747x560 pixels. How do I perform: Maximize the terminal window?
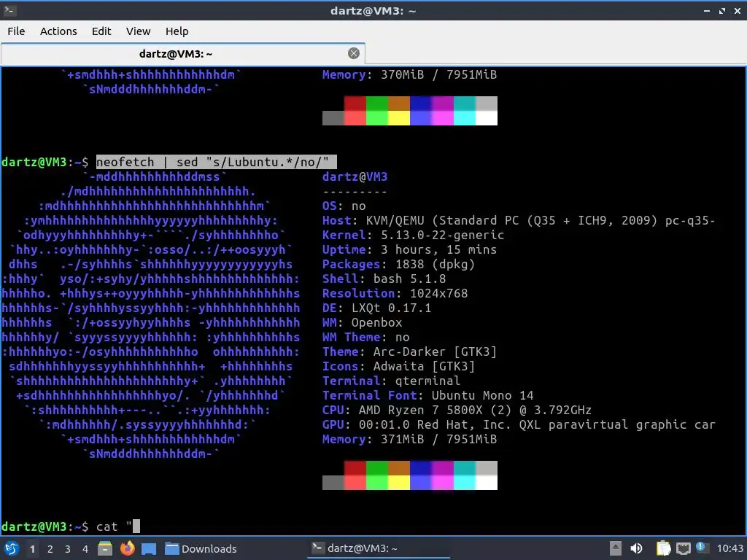[722, 11]
